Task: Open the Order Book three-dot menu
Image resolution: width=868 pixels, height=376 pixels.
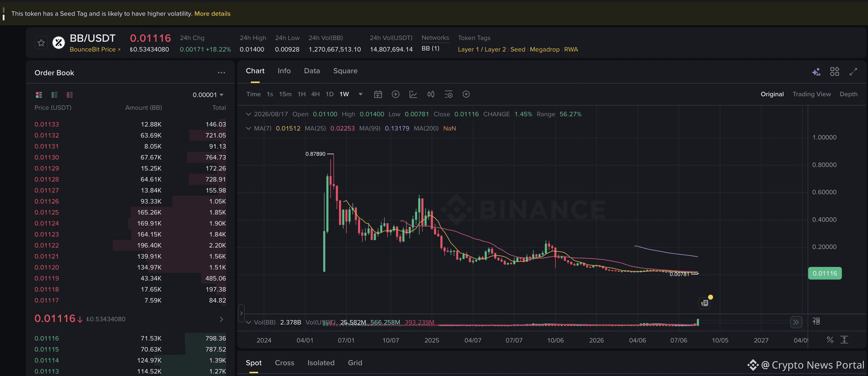Action: point(221,73)
